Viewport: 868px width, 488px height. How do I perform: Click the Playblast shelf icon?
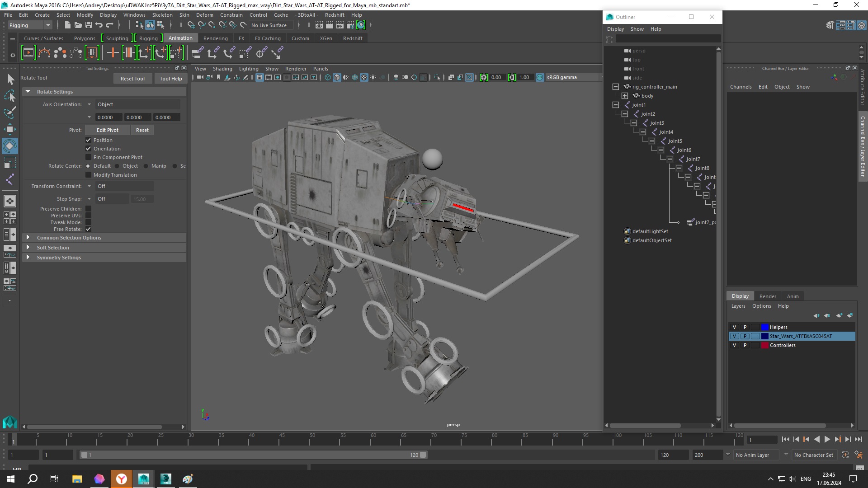(28, 53)
